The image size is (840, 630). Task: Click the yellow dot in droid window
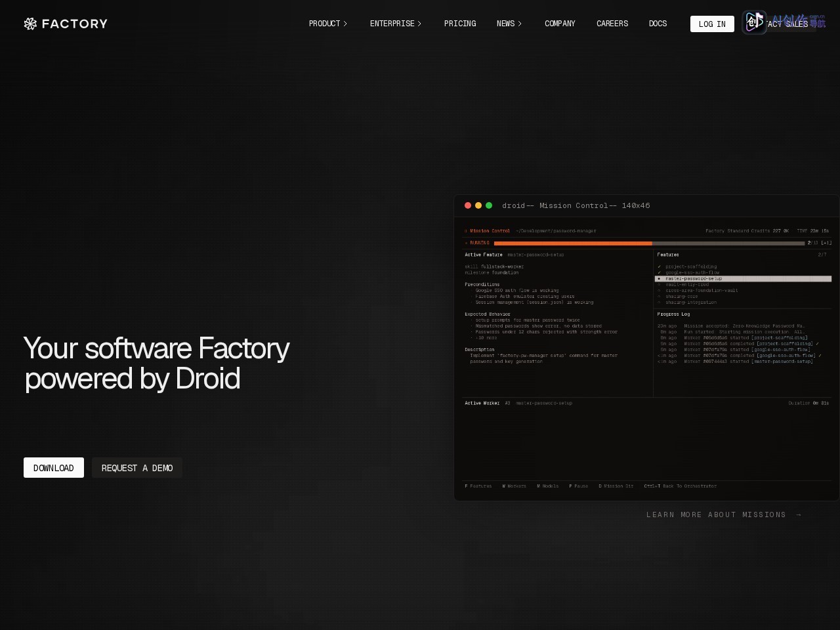point(478,205)
